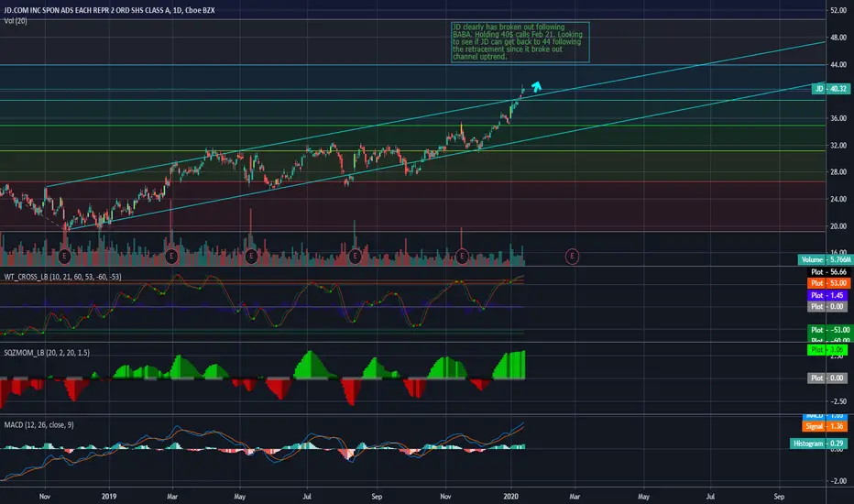Click the orange Signal 1.36 label

825,427
